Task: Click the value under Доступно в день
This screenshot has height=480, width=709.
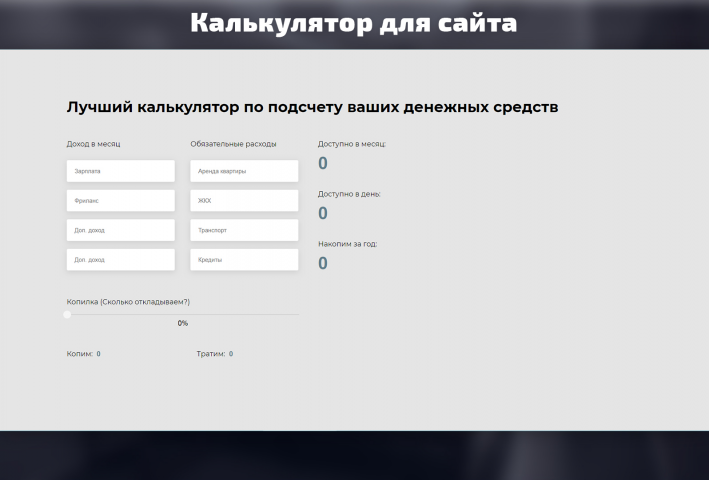Action: pyautogui.click(x=323, y=213)
